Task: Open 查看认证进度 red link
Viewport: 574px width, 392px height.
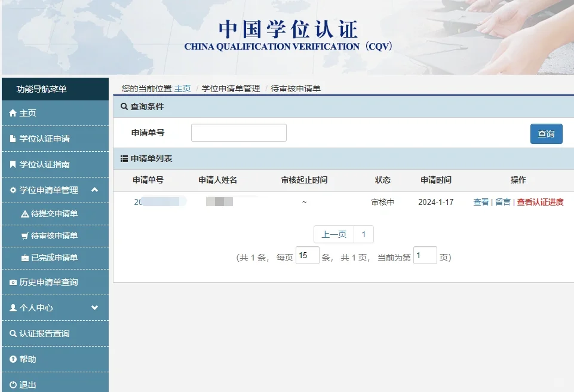Action: pyautogui.click(x=540, y=202)
